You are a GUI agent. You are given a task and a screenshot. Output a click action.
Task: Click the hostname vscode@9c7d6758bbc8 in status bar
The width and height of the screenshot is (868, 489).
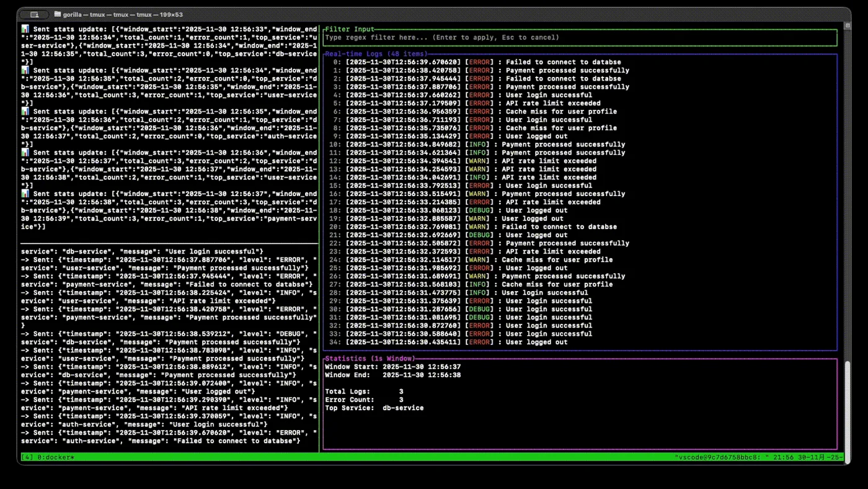point(719,457)
